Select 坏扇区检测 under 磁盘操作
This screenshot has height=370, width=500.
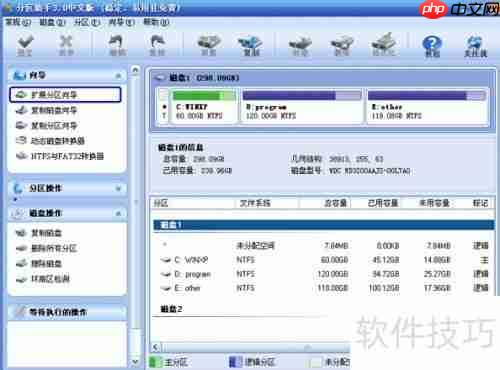(x=43, y=279)
